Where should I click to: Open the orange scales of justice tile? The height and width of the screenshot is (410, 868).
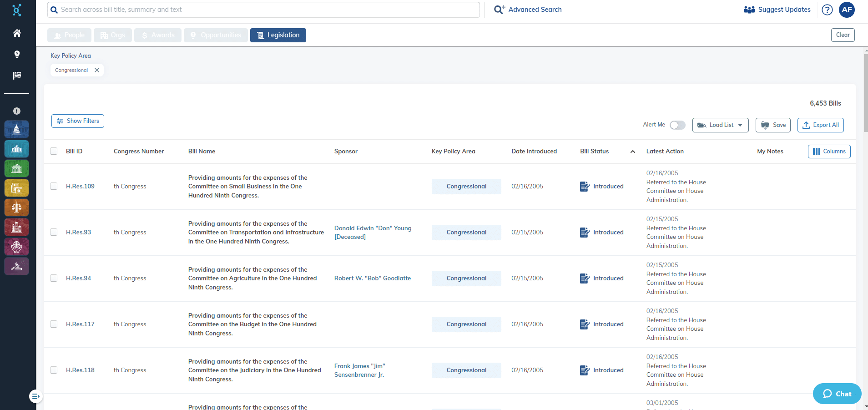pyautogui.click(x=17, y=208)
